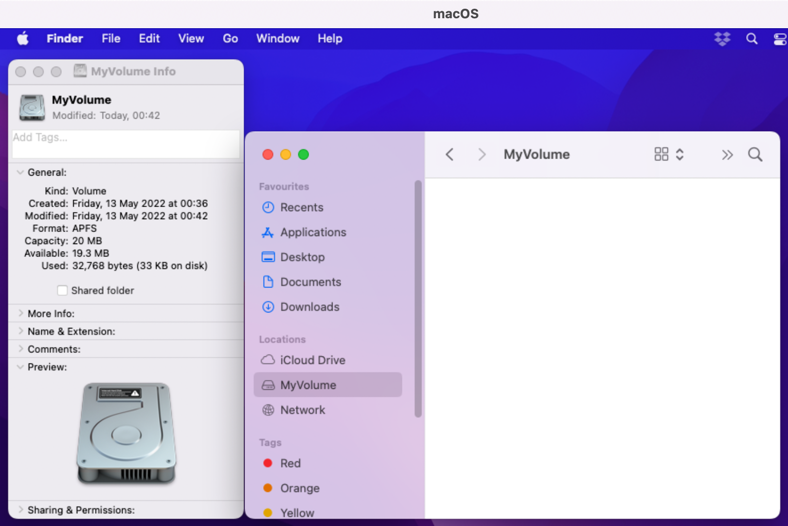Open Spotlight search in the menu bar

coord(752,39)
